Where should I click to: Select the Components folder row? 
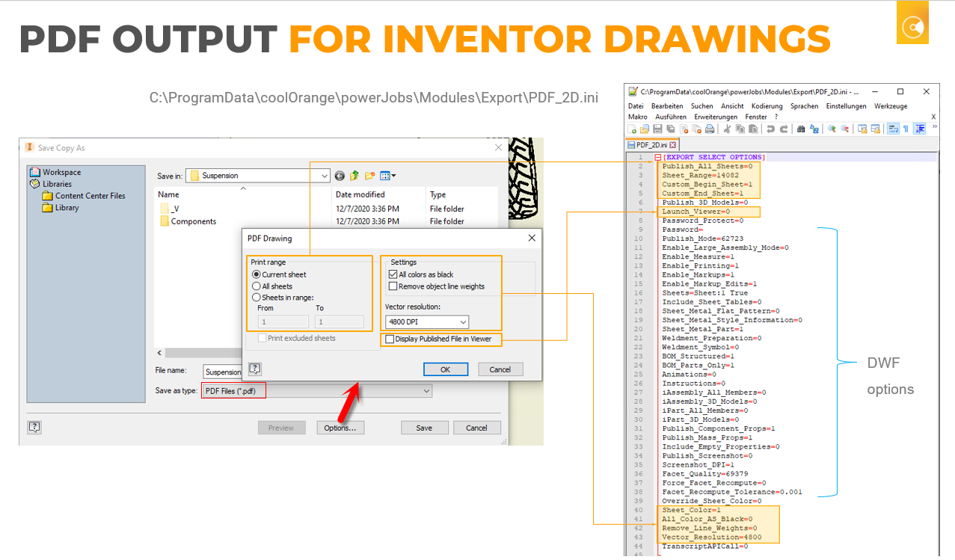click(188, 221)
